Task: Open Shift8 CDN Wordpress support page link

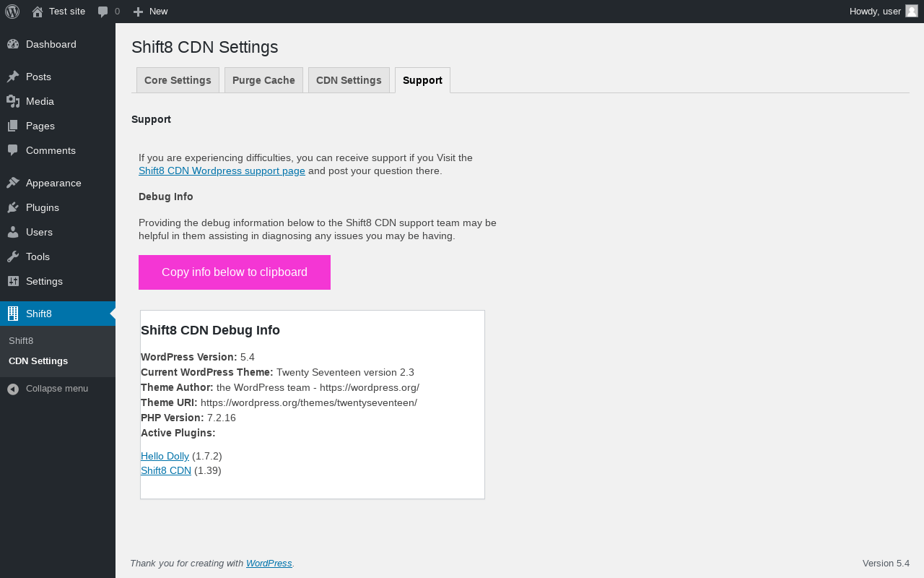Action: [x=222, y=171]
